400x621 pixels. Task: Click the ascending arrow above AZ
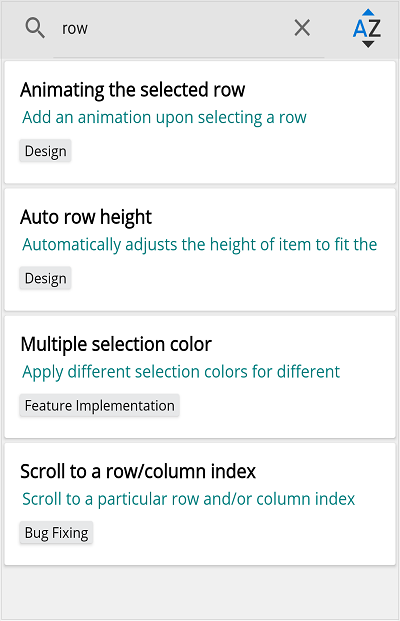368,12
